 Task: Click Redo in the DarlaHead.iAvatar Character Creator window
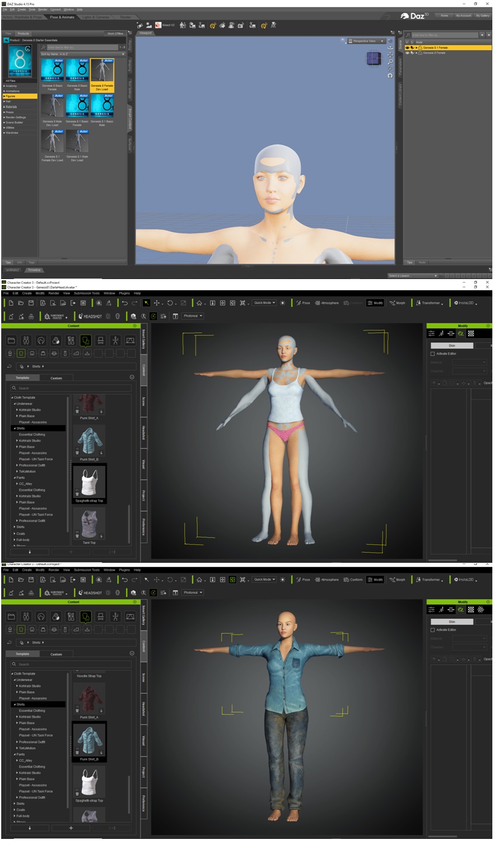135,303
